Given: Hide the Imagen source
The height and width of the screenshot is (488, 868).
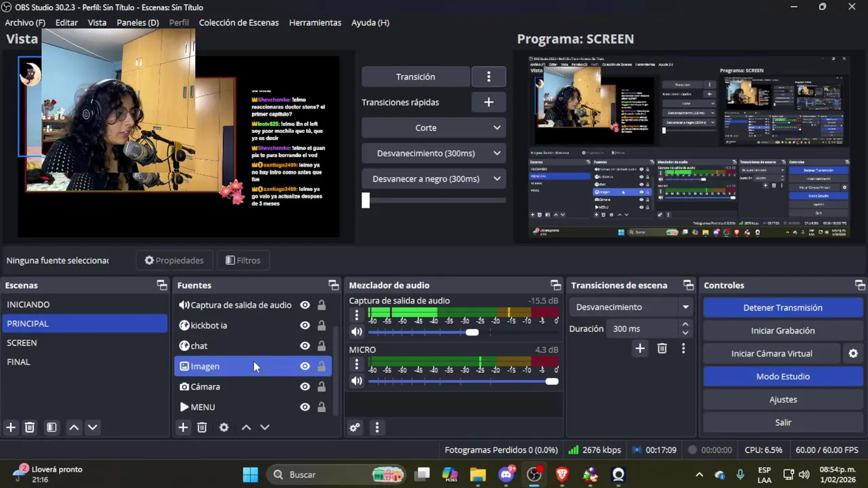Looking at the screenshot, I should coord(305,366).
